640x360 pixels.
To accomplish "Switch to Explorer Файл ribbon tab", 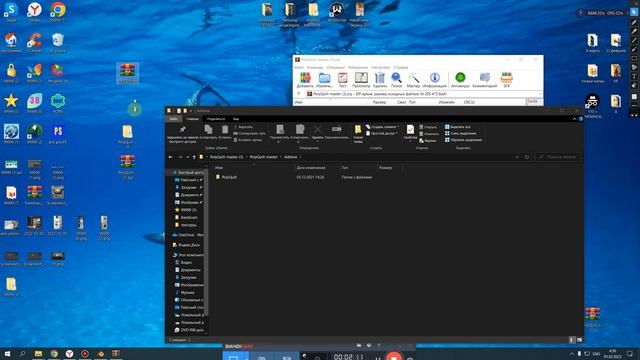I will pos(174,119).
